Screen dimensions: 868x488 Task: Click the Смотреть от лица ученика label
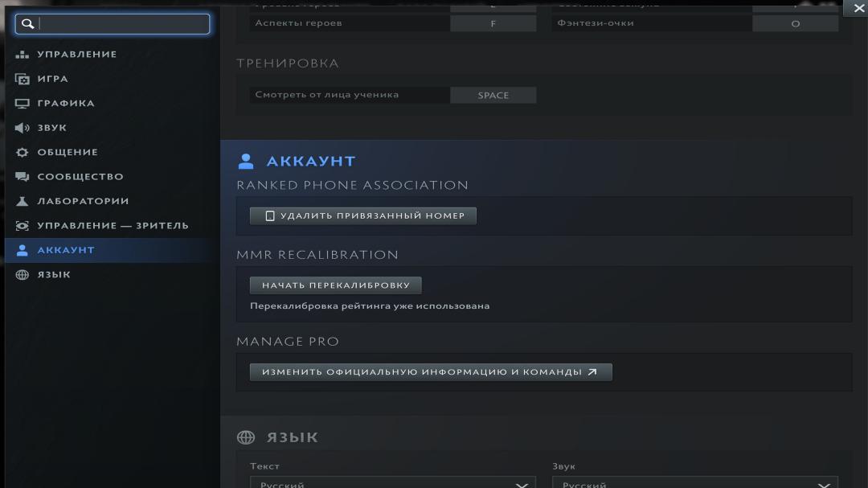pyautogui.click(x=326, y=95)
